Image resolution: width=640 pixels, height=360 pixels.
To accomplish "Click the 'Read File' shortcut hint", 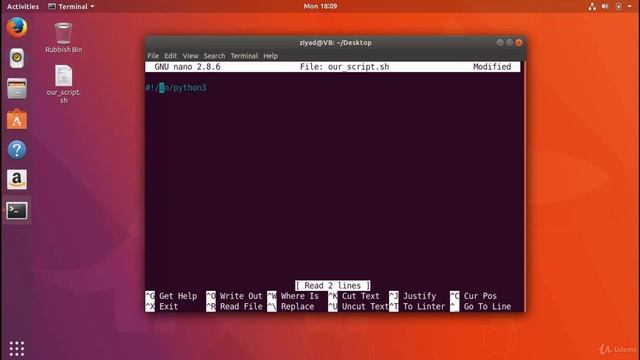I will (x=241, y=307).
